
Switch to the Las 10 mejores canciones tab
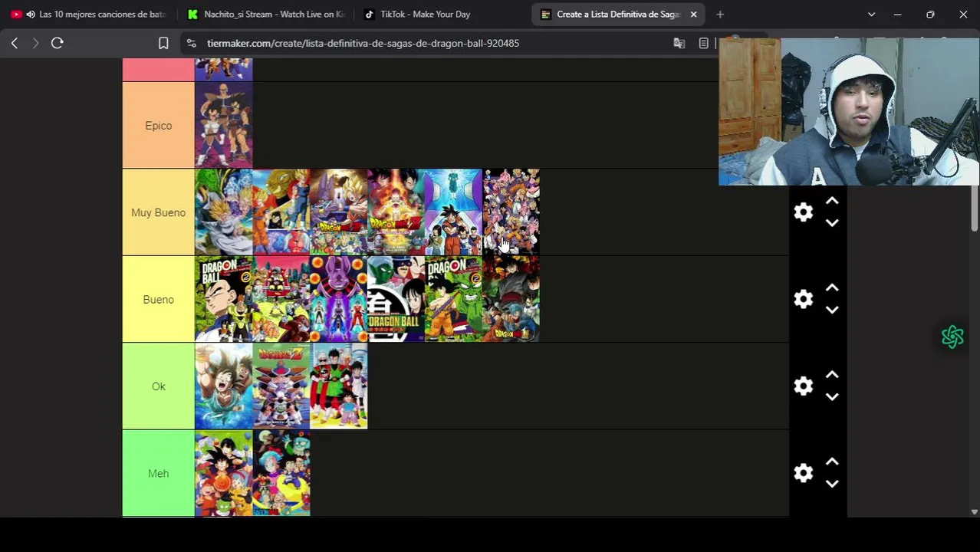click(x=89, y=15)
